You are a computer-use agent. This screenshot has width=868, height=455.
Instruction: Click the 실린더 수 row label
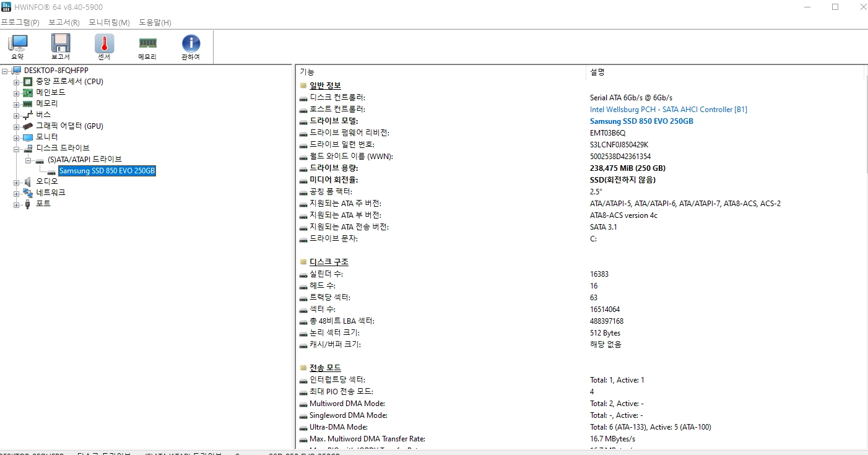326,274
